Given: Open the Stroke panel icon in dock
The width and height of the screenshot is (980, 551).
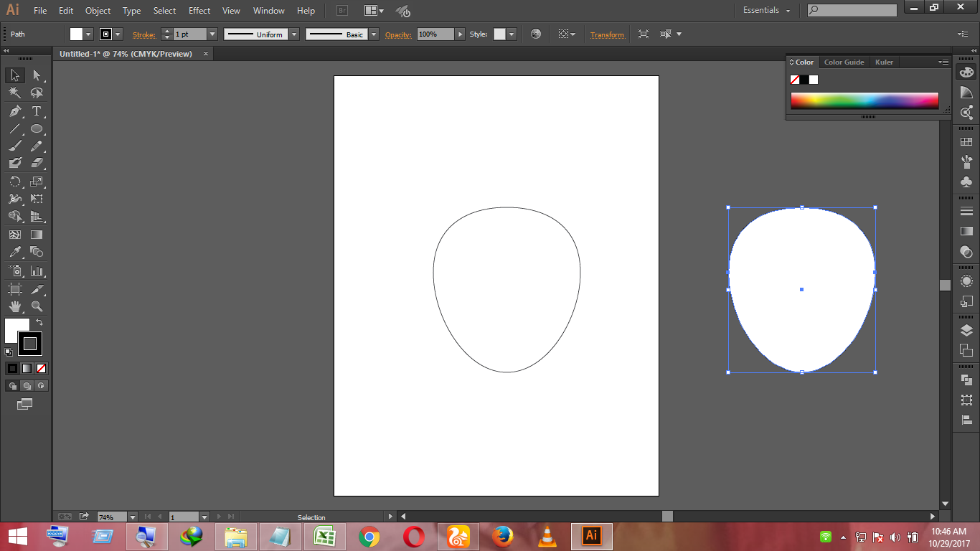Looking at the screenshot, I should click(x=966, y=211).
